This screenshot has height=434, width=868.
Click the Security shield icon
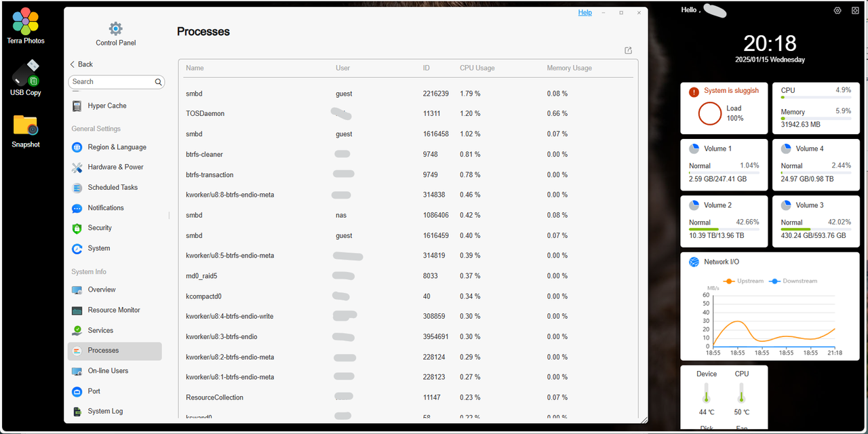[77, 228]
